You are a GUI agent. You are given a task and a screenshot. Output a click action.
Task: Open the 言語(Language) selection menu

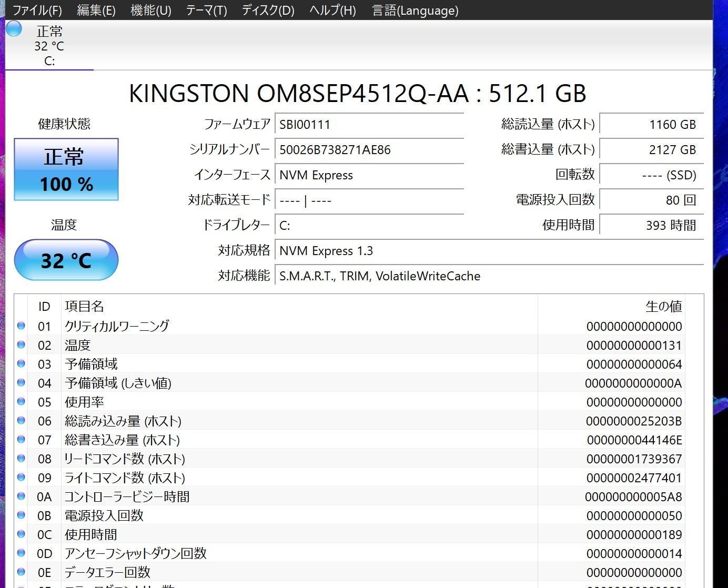[x=415, y=10]
